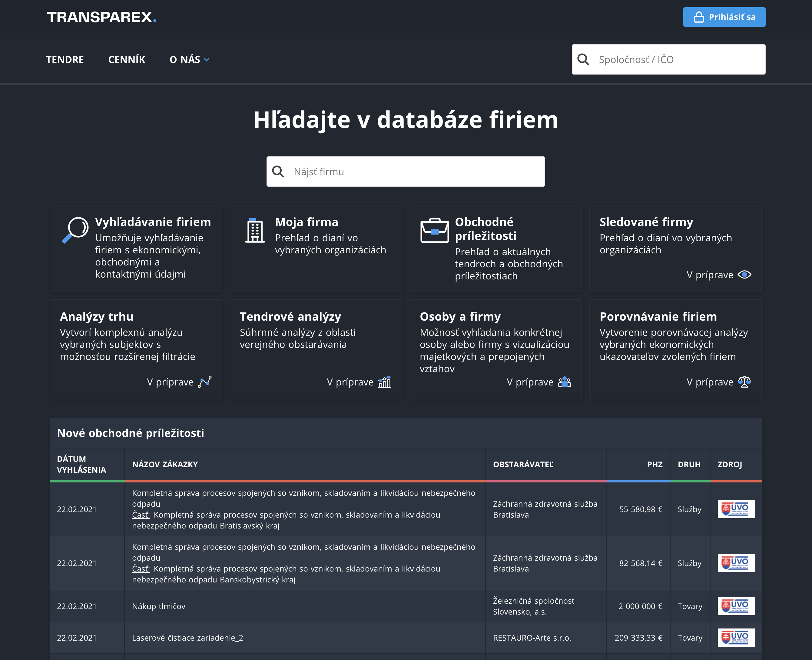
Task: Click the TRANSPAREX logo
Action: pos(101,17)
